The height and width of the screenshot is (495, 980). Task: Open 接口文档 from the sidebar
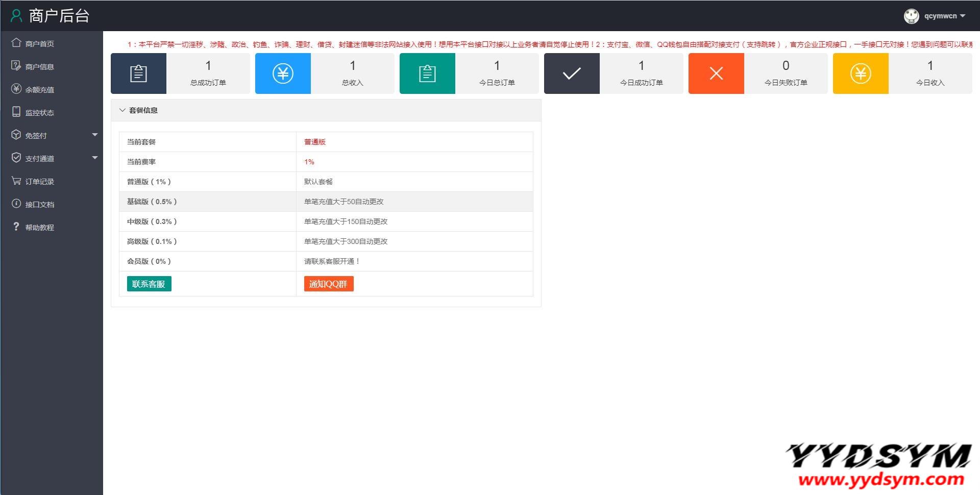(39, 204)
